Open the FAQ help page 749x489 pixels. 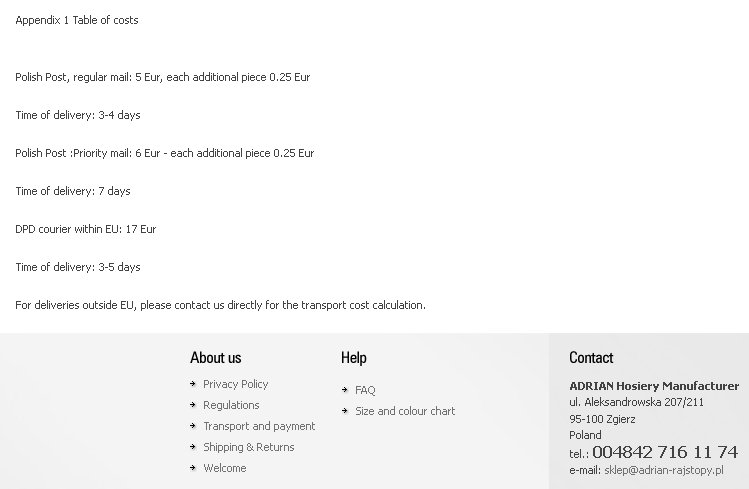click(x=365, y=391)
